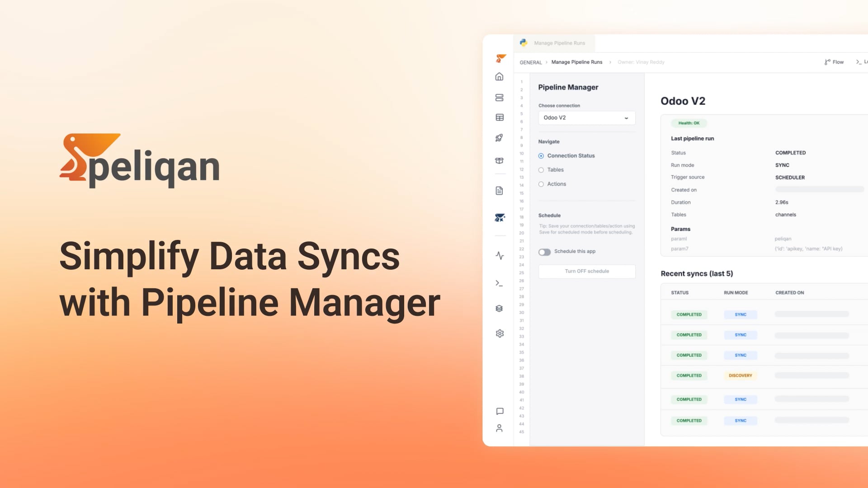Click the SCHEDULER trigger source value
The image size is (868, 488).
(x=790, y=178)
